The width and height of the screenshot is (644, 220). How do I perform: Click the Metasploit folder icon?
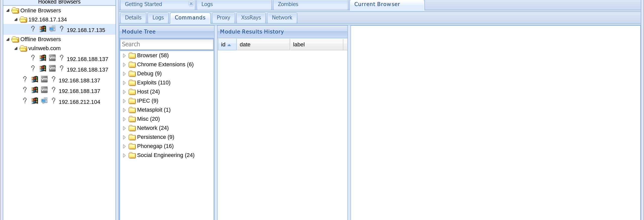[132, 110]
